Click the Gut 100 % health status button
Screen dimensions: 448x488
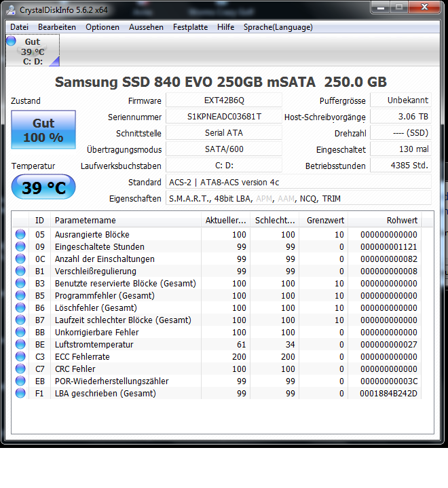click(43, 130)
